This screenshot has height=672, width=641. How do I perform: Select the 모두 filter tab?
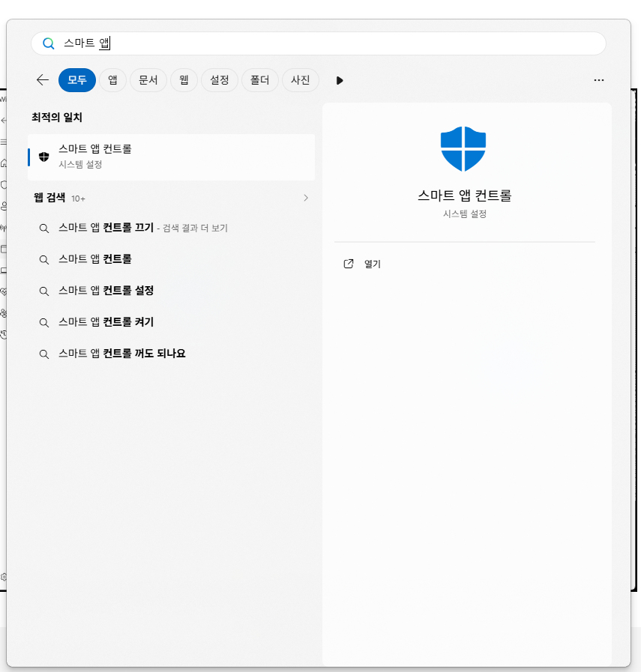click(77, 80)
